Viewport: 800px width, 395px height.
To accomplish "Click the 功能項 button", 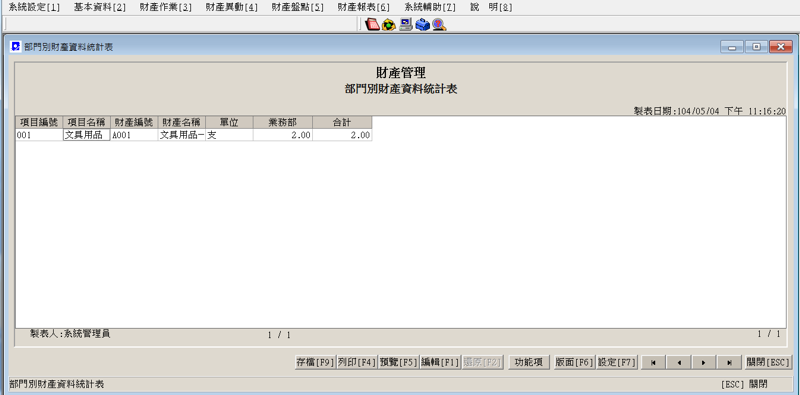I will [529, 362].
